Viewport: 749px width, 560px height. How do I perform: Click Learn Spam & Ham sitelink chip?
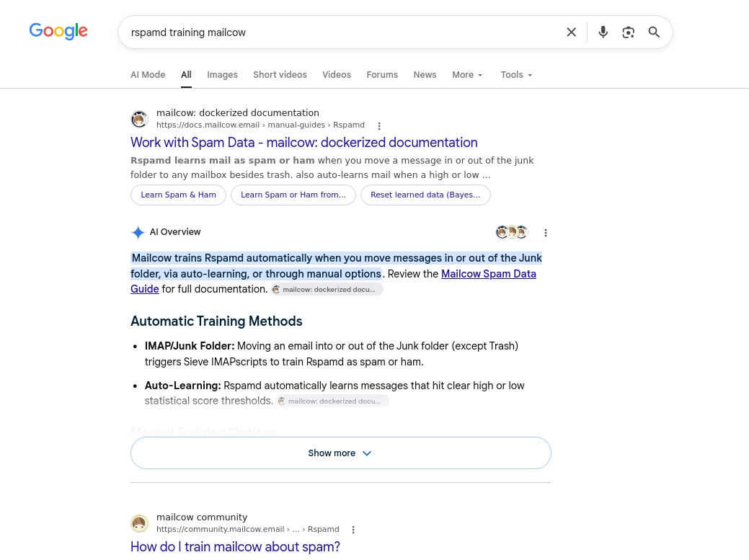coord(178,195)
